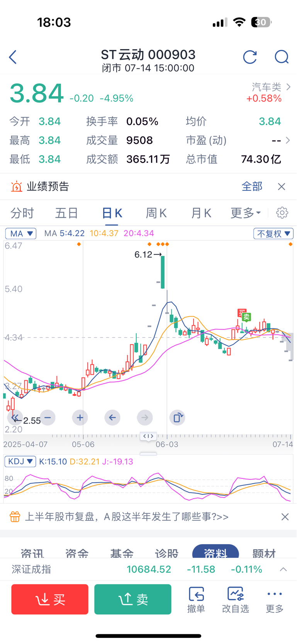Open the MA indicator dropdown

[21, 234]
